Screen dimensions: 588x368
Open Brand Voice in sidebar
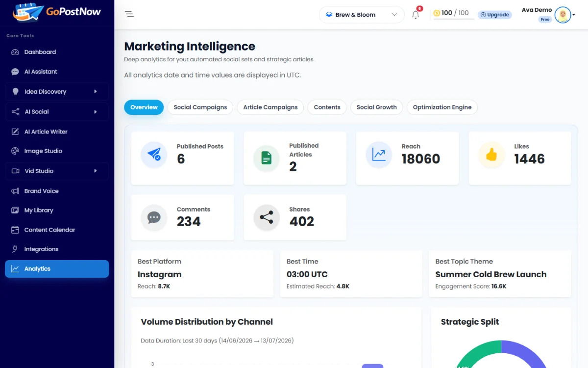(x=57, y=191)
